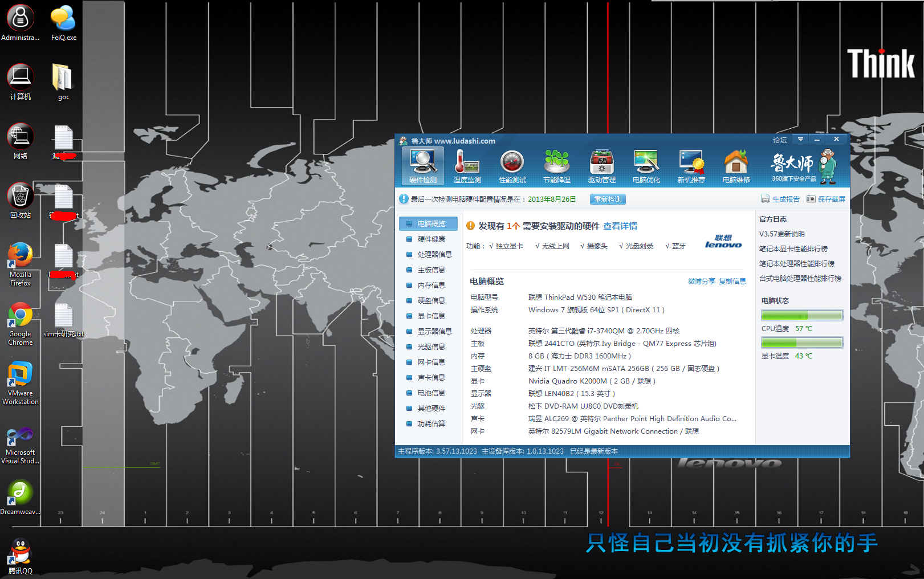Open the 新机推荐 new PC recommendations
Image resolution: width=924 pixels, height=579 pixels.
click(x=691, y=166)
